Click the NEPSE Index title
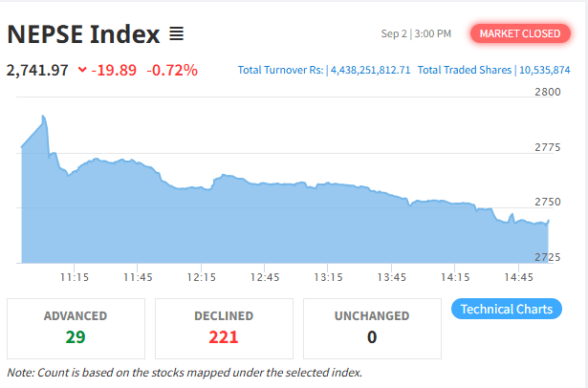Image resolution: width=588 pixels, height=388 pixels. [x=83, y=35]
